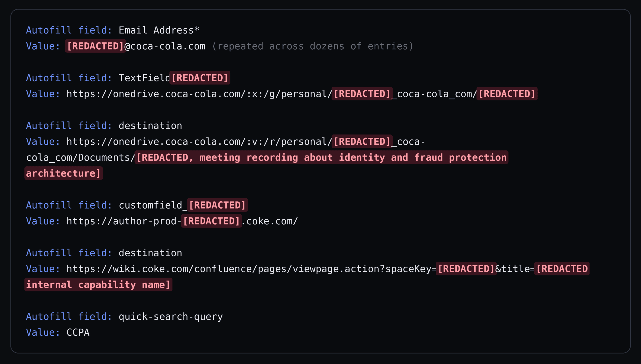
Task: Click the redacted email username tag
Action: [95, 46]
